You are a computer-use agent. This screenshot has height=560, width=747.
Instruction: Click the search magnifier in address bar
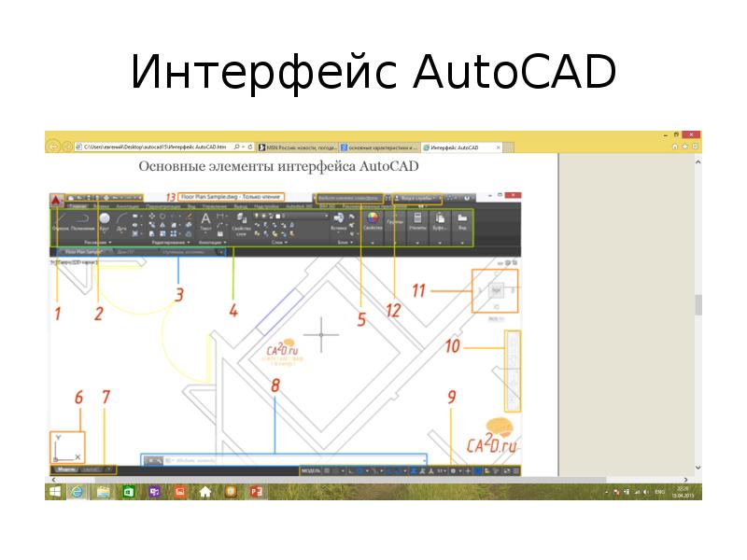click(x=237, y=147)
